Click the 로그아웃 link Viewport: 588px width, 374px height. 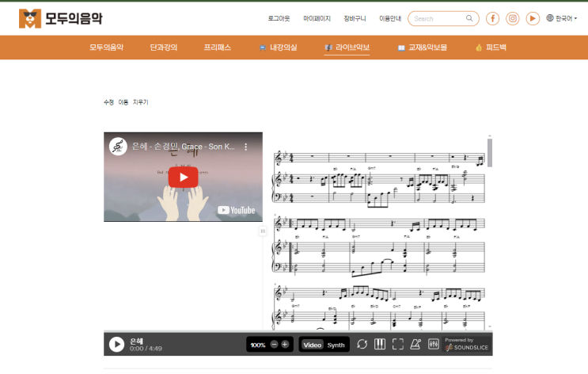279,18
